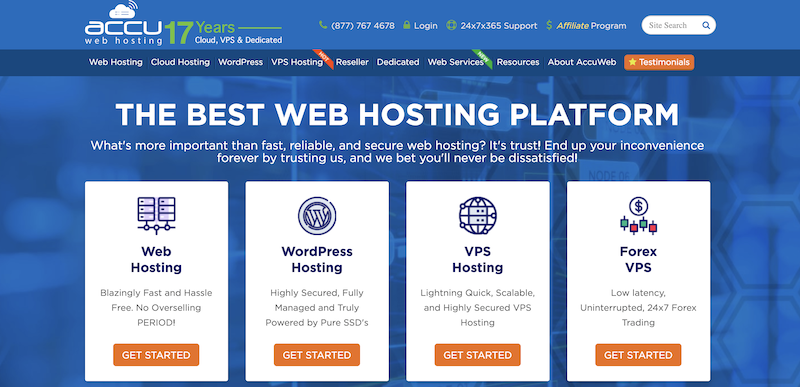
Task: Click the "Lightning Quick, Scalable" description
Action: (478, 308)
